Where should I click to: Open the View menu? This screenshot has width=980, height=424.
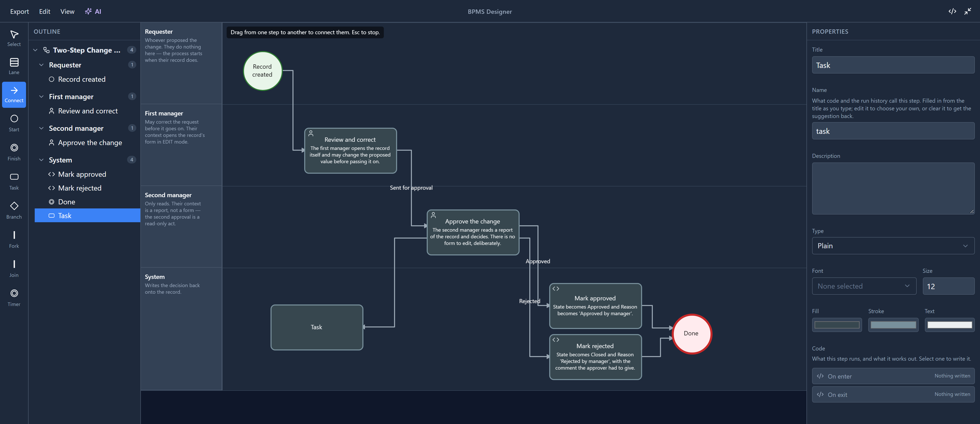pyautogui.click(x=67, y=11)
